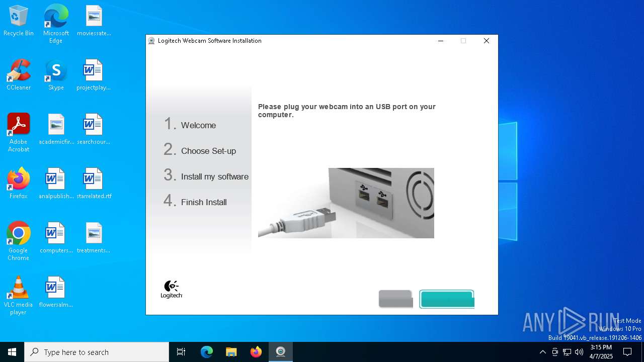This screenshot has width=644, height=362.
Task: Open Task View on the taskbar
Action: 181,352
